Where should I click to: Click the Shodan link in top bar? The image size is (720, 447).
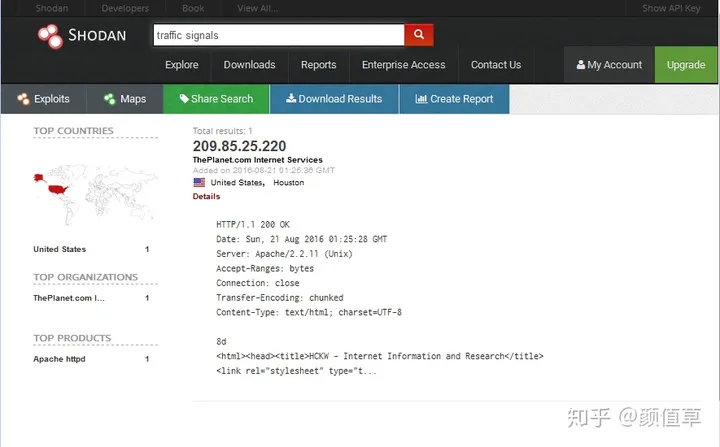(x=52, y=8)
